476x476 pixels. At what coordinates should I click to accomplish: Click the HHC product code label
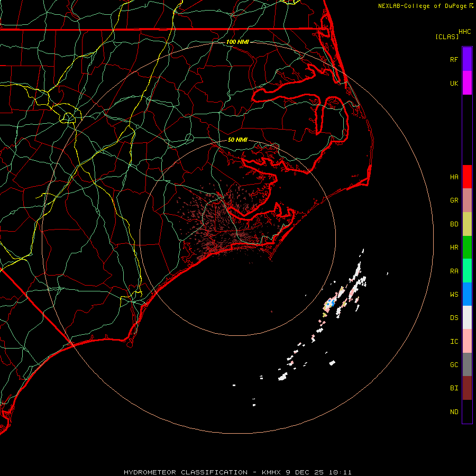[464, 32]
